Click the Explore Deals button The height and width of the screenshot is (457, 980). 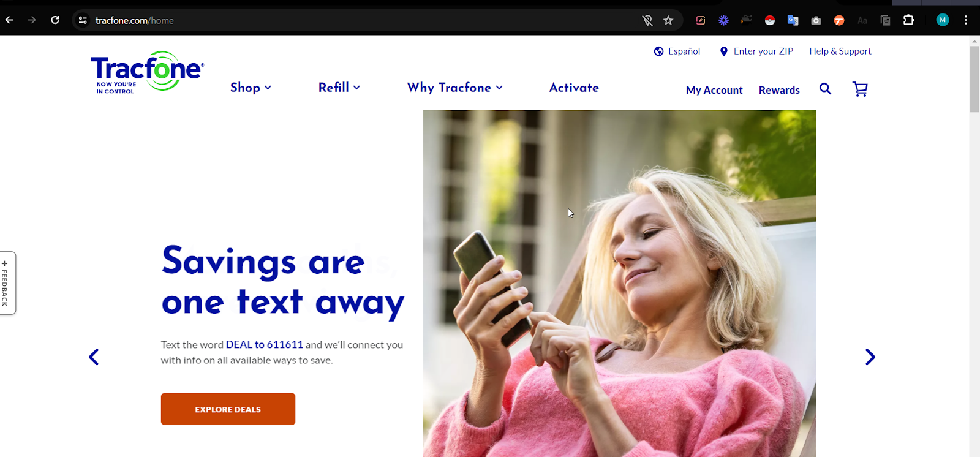pyautogui.click(x=228, y=409)
